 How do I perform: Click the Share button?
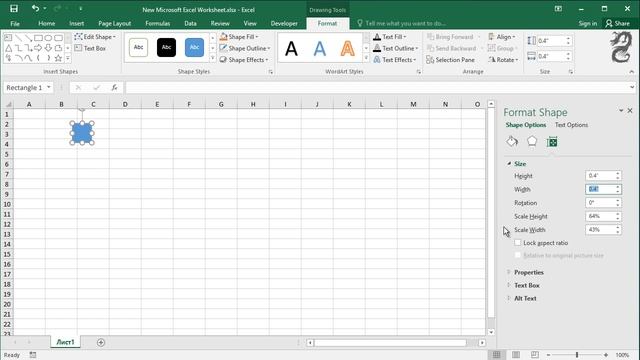pos(618,23)
